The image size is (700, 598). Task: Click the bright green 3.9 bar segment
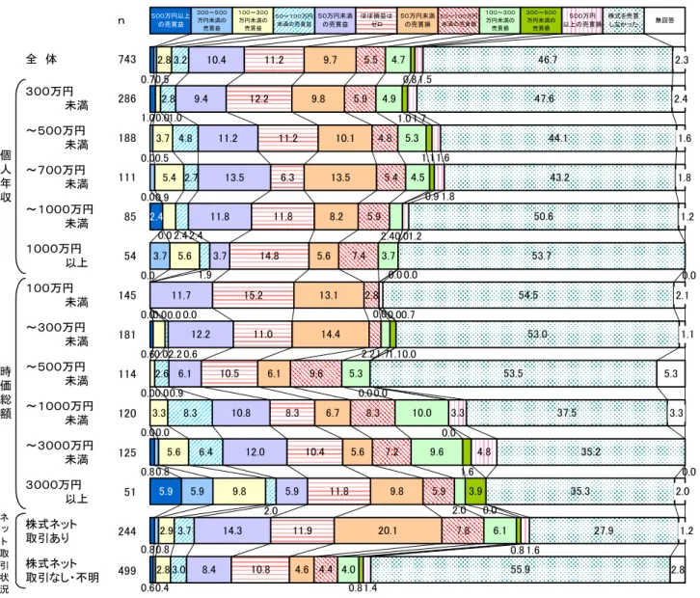pyautogui.click(x=475, y=492)
